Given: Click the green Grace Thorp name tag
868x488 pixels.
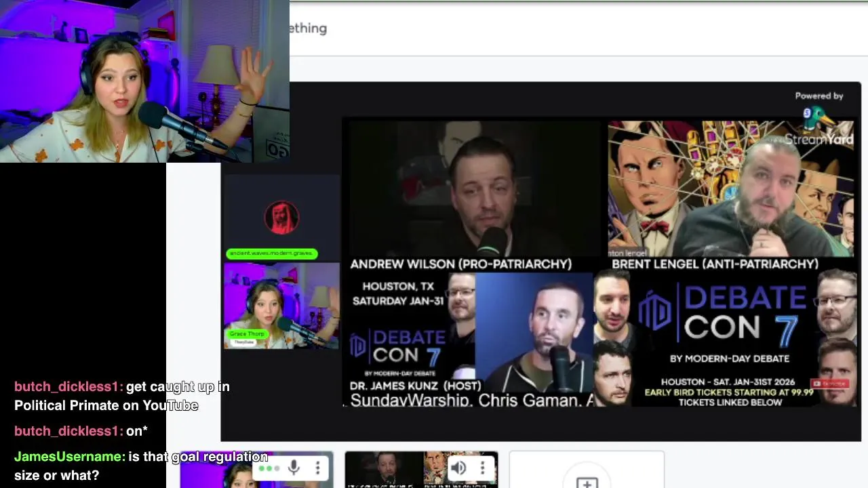Looking at the screenshot, I should coord(247,333).
